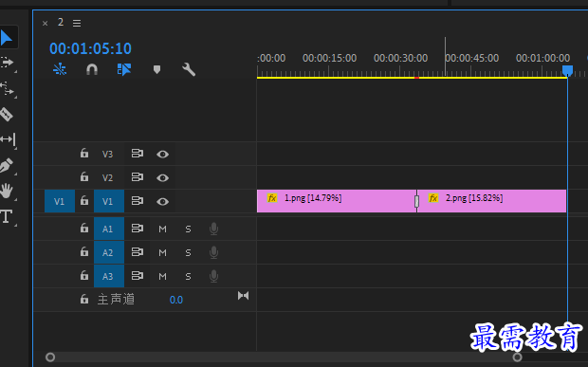Add a marker with shield icon
588x367 pixels.
156,69
